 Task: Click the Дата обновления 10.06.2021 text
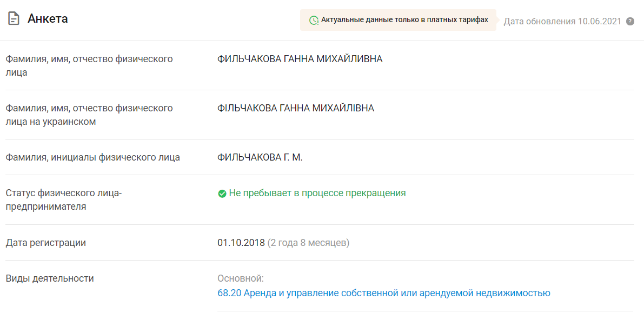562,22
